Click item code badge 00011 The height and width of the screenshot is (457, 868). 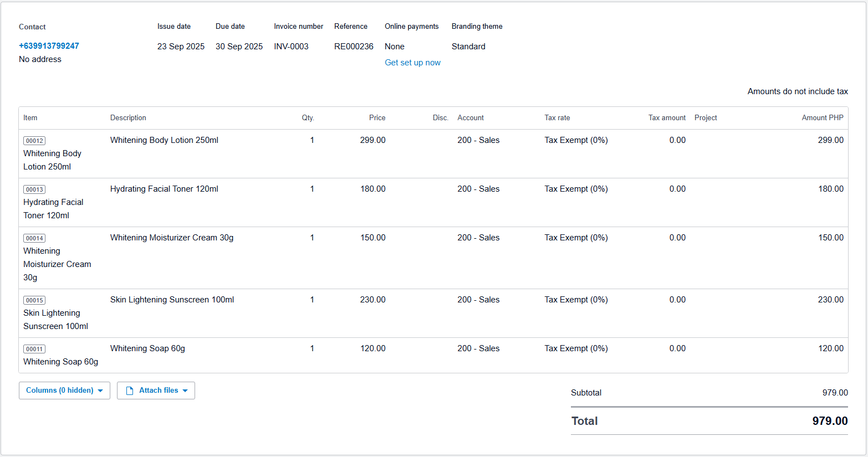(x=34, y=349)
